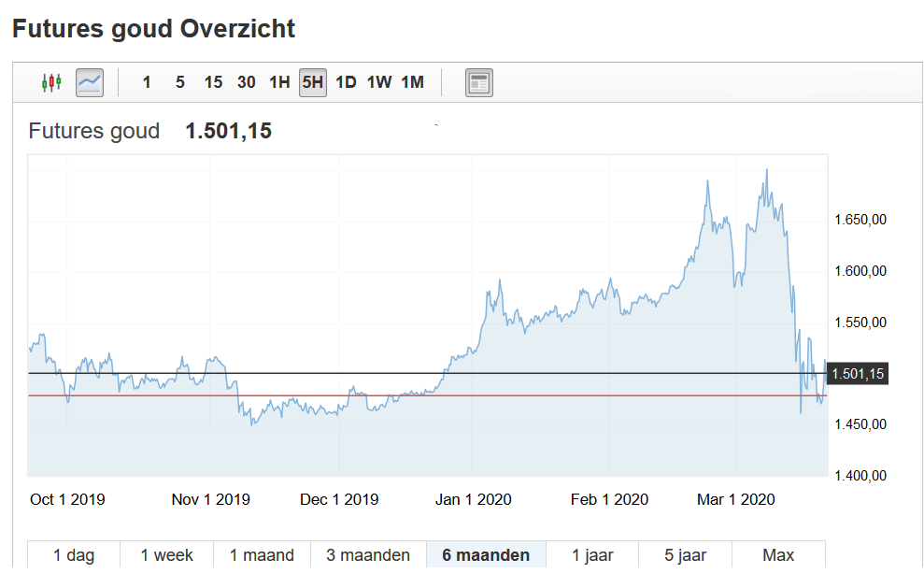The image size is (924, 588).
Task: Switch to daily 1D interval
Action: pyautogui.click(x=345, y=82)
